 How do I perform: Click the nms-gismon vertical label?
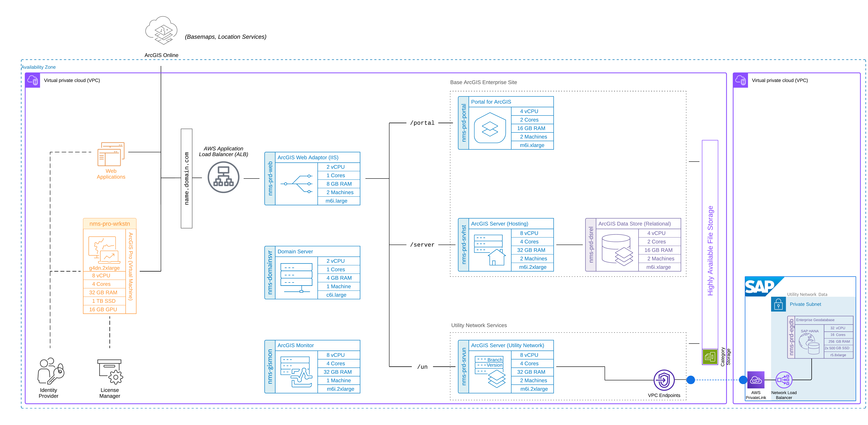point(270,366)
